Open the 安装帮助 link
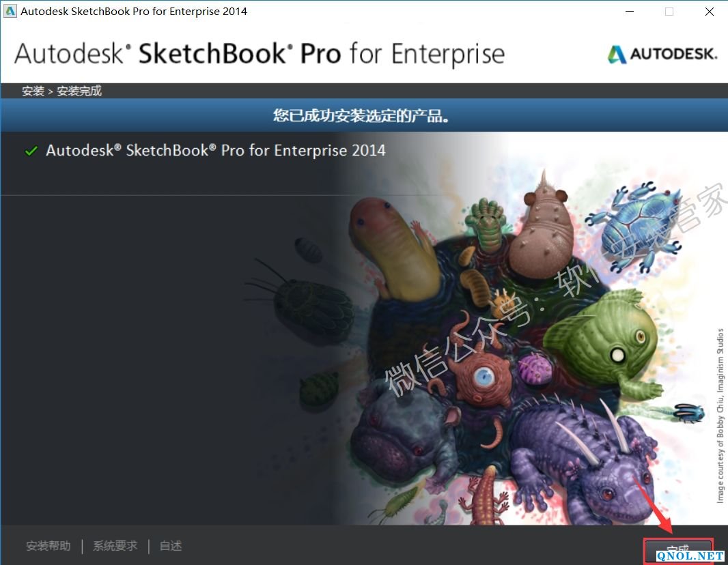This screenshot has height=565, width=728. click(48, 545)
